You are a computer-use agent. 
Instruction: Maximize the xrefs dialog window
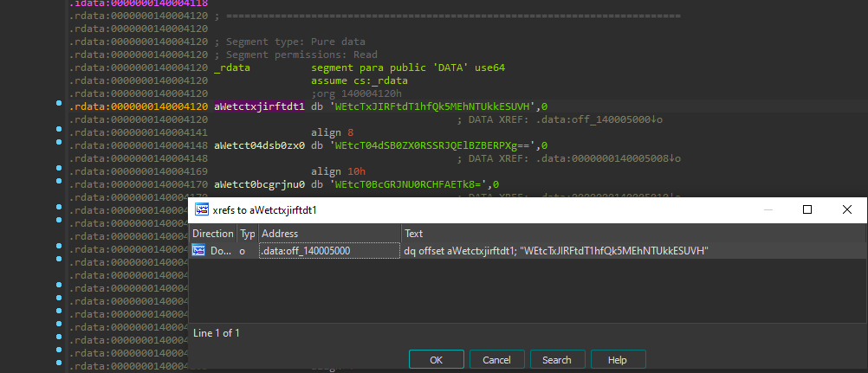coord(807,210)
